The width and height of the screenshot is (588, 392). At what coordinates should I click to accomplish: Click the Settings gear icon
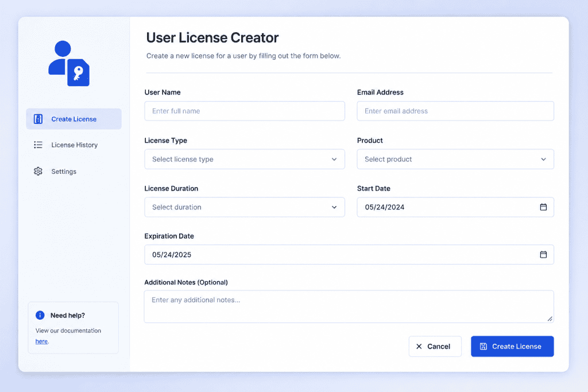(x=38, y=171)
